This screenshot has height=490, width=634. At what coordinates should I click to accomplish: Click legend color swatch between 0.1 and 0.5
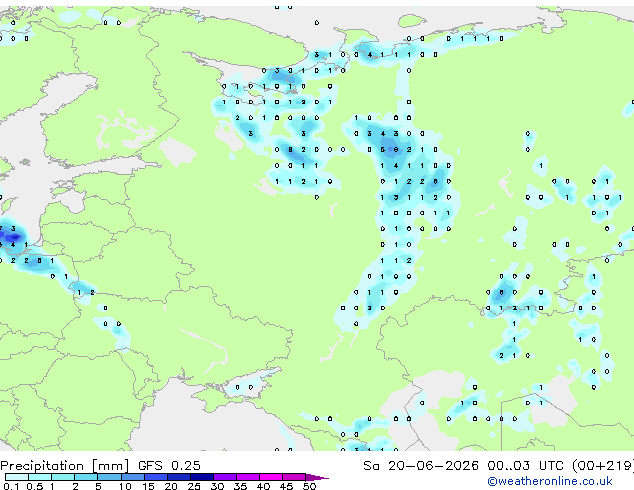[x=17, y=477]
